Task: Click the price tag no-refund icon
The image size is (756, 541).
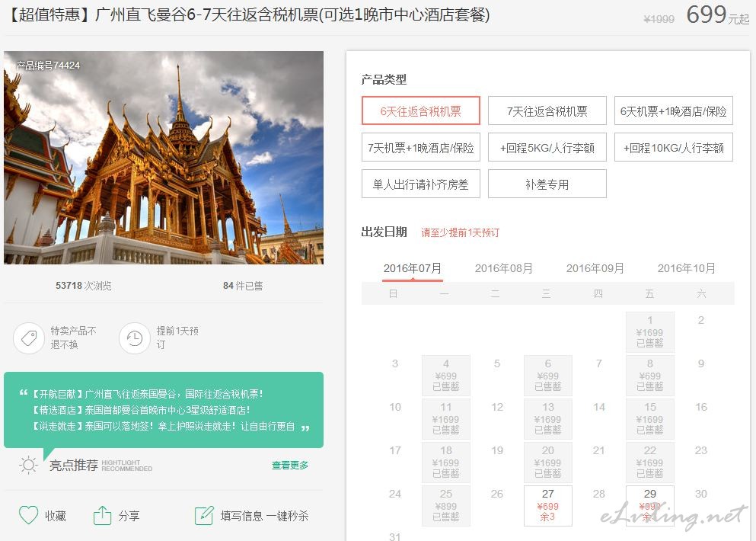Action: 29,338
